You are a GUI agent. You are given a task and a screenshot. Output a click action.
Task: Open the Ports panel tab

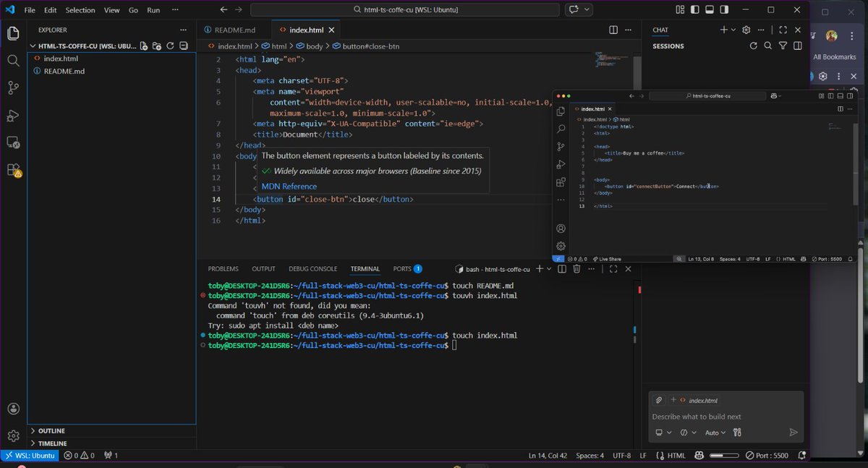pyautogui.click(x=408, y=269)
